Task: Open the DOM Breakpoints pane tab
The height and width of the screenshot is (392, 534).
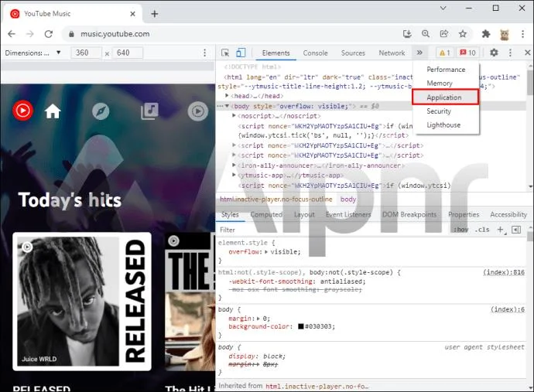Action: [409, 215]
